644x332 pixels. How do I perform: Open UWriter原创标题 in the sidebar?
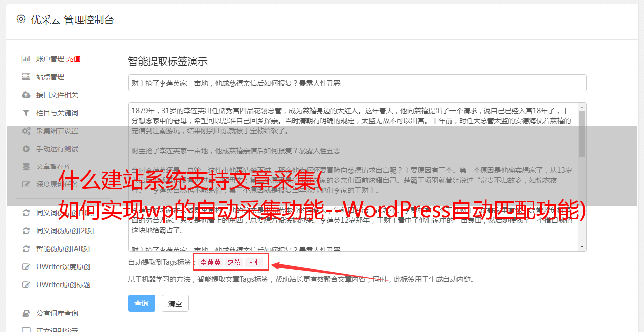coord(63,285)
